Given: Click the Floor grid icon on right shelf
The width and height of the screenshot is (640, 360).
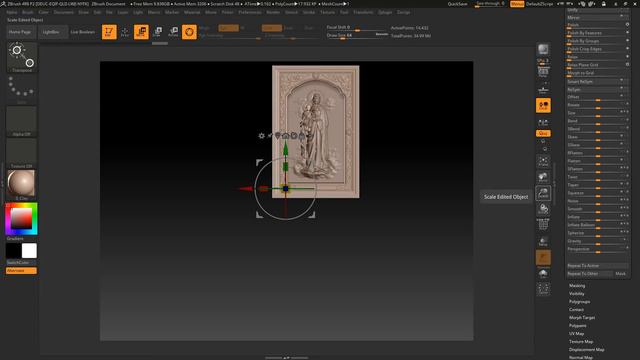Looking at the screenshot, I should (x=543, y=89).
